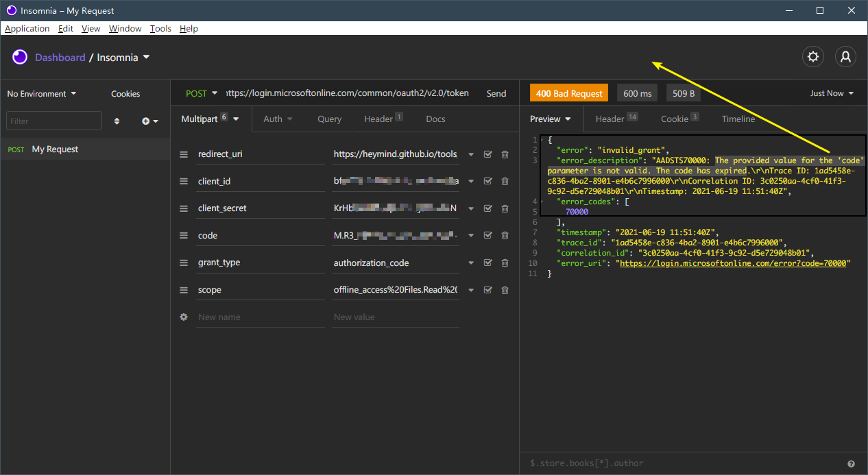Image resolution: width=868 pixels, height=475 pixels.
Task: Open the Help menu
Action: 189,29
